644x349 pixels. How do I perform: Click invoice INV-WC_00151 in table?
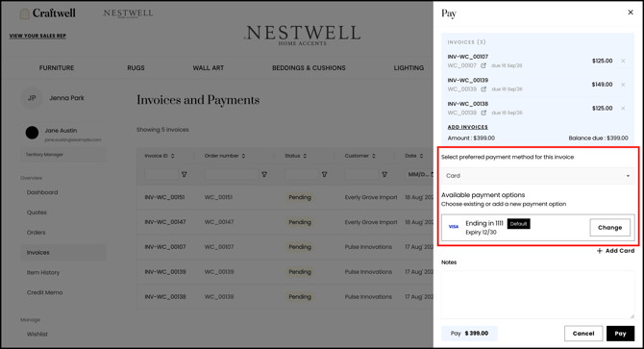coord(164,197)
